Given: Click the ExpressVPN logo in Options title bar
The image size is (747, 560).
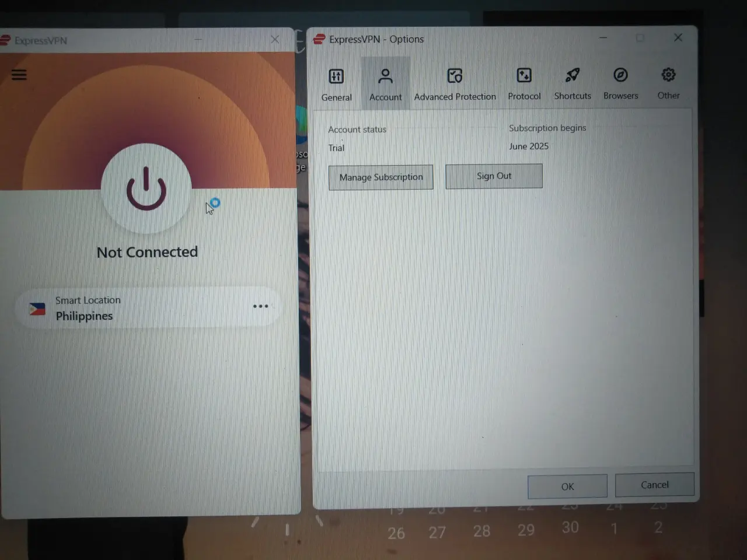Looking at the screenshot, I should coord(319,39).
